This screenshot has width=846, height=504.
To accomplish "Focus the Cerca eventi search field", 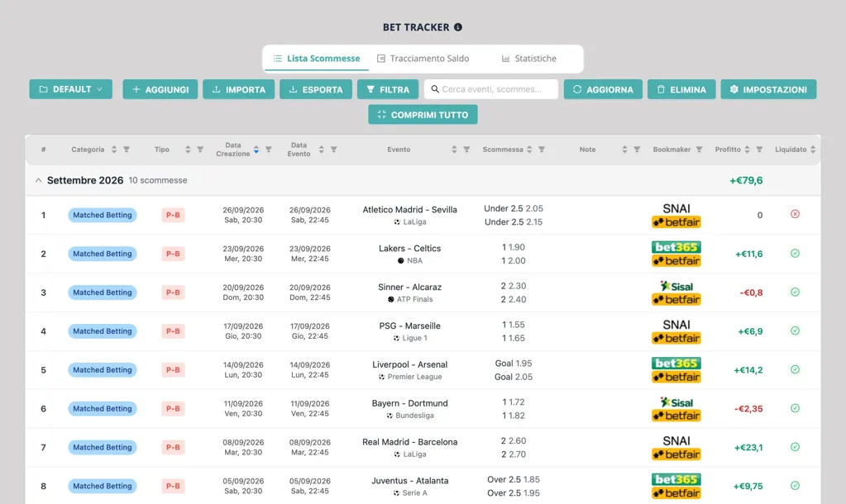I will tap(491, 89).
